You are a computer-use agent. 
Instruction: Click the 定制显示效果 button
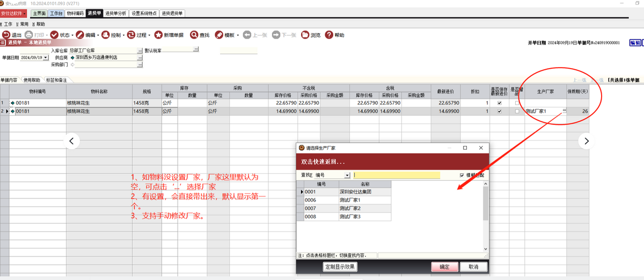click(x=340, y=267)
